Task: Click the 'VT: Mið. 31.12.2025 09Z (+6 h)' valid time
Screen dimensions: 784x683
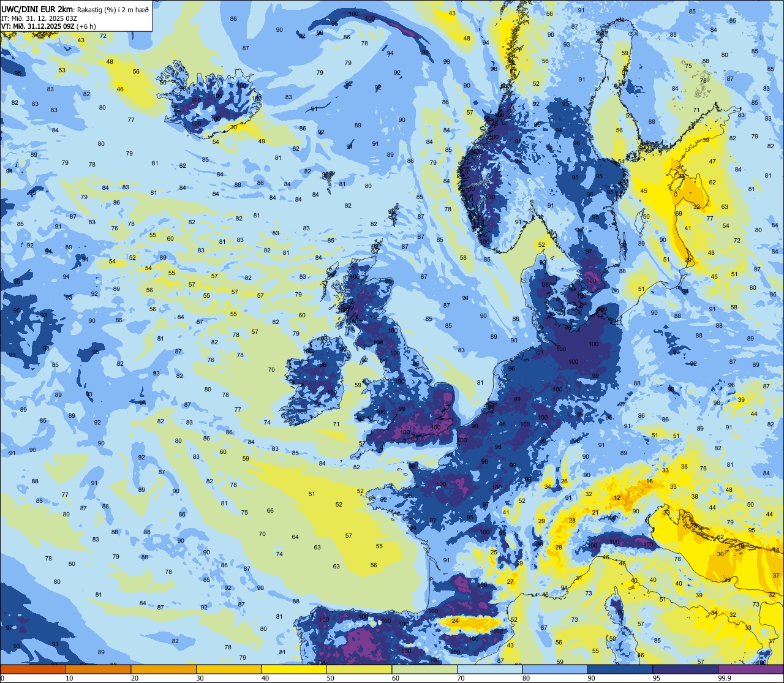Action: (48, 26)
